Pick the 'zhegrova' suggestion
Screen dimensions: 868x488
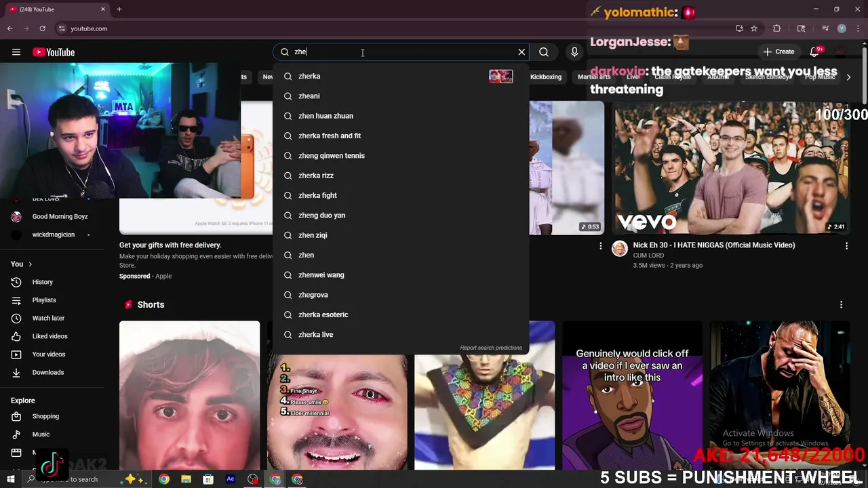pos(400,295)
